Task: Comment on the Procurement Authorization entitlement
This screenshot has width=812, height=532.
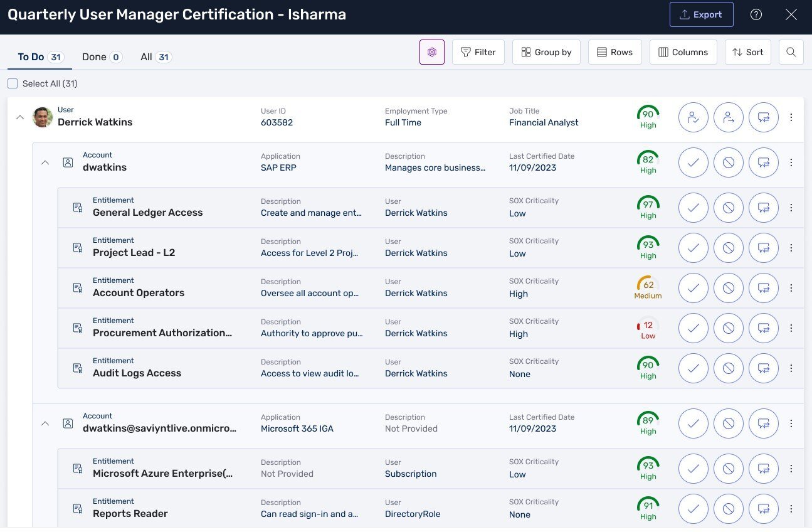Action: pos(764,327)
